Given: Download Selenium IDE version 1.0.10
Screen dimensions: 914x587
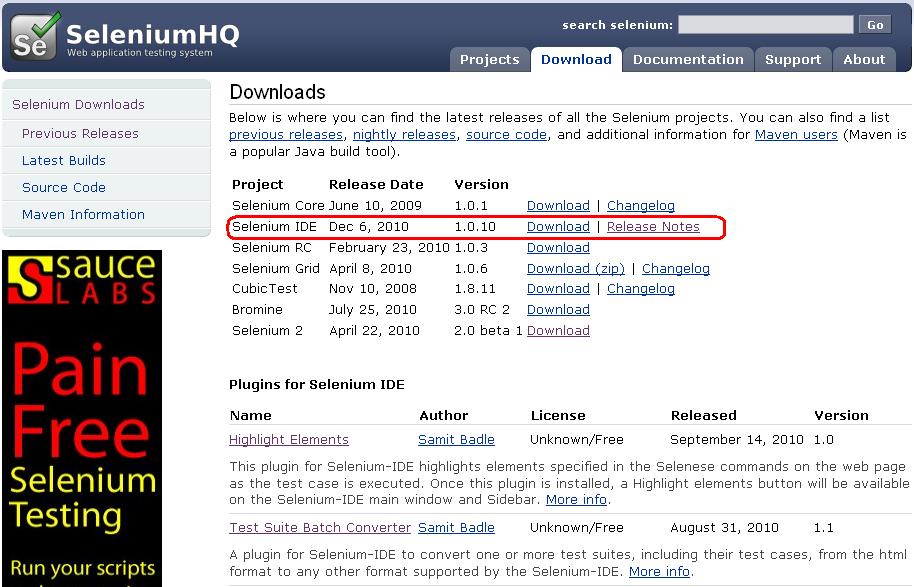Looking at the screenshot, I should (x=557, y=226).
